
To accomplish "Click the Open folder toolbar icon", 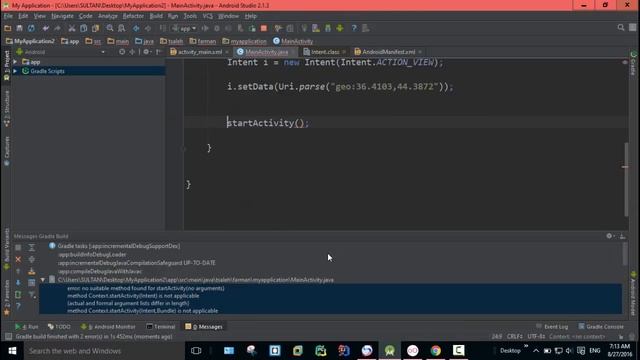I will click(x=8, y=28).
